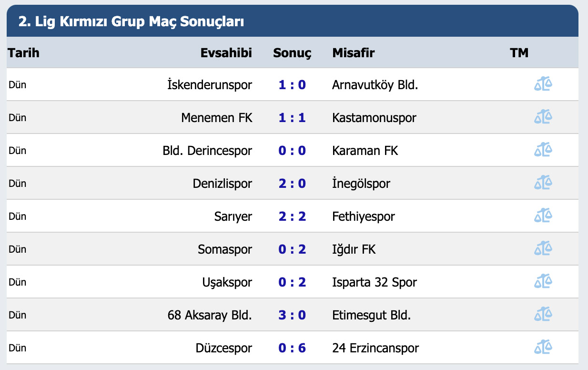The width and height of the screenshot is (588, 370).
Task: Select the 24 Erzincanspor team name
Action: pyautogui.click(x=375, y=348)
